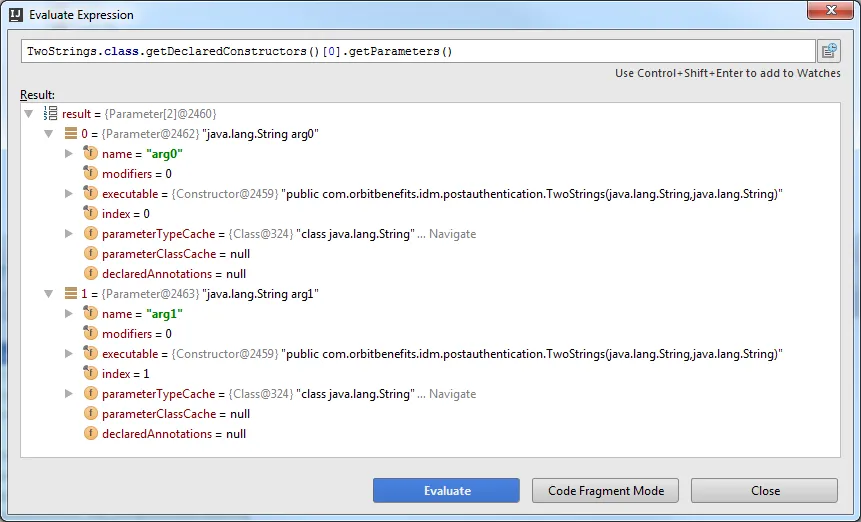Select the "arg1" green value text
861x522 pixels.
[164, 315]
